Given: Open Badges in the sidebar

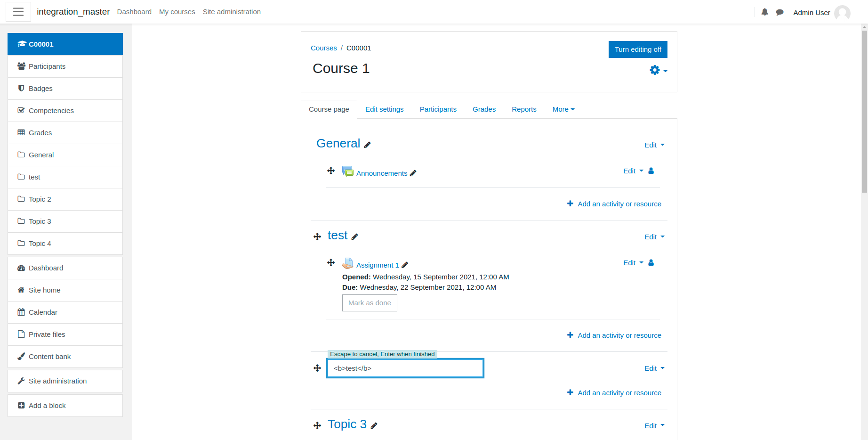Looking at the screenshot, I should point(65,89).
